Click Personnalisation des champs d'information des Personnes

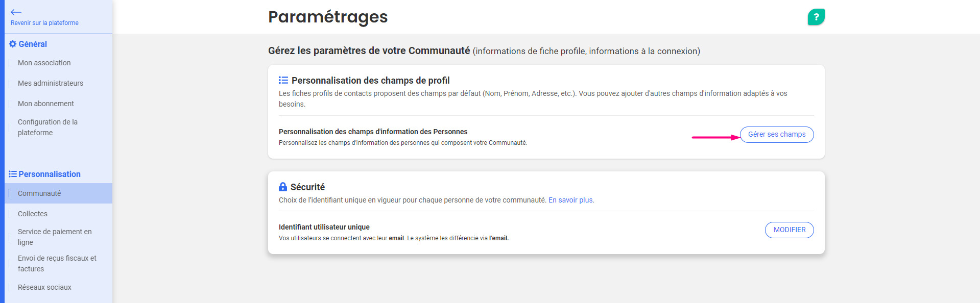click(373, 132)
